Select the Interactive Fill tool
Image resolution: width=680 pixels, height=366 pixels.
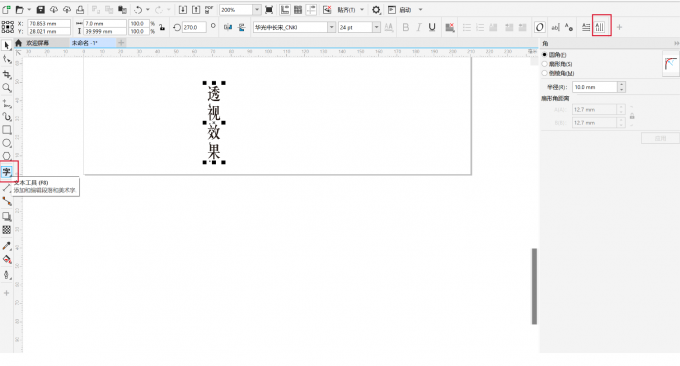(7, 260)
